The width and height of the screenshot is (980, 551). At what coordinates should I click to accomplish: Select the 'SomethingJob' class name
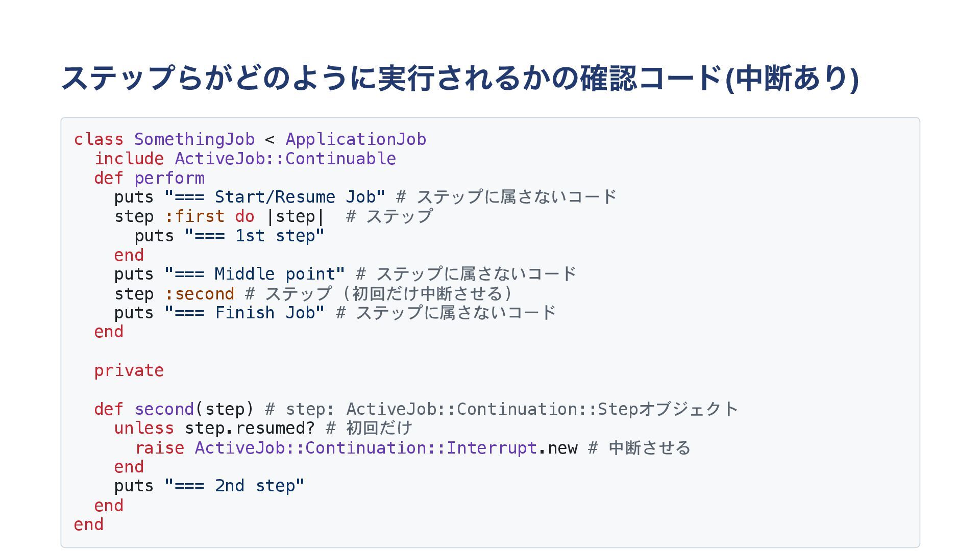194,139
